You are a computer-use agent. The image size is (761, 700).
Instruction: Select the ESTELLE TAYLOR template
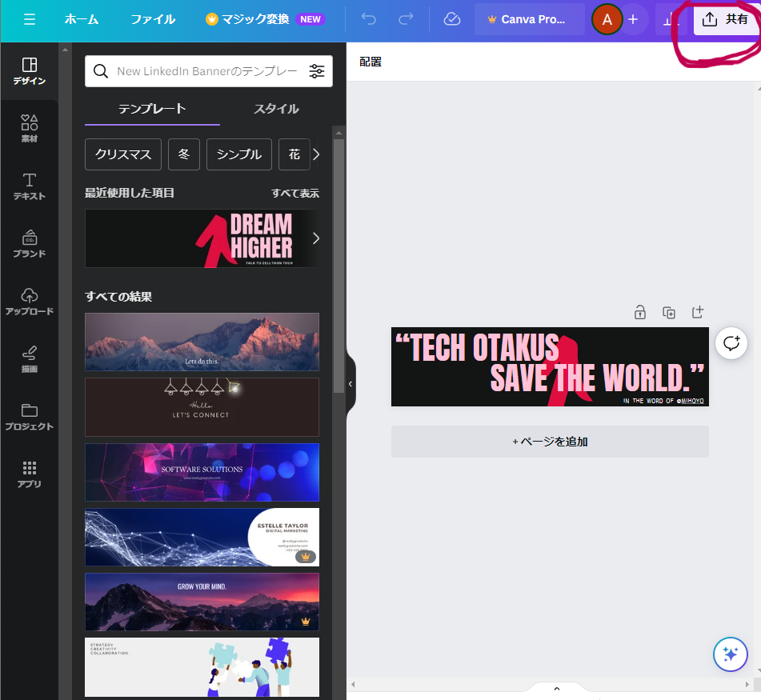202,537
